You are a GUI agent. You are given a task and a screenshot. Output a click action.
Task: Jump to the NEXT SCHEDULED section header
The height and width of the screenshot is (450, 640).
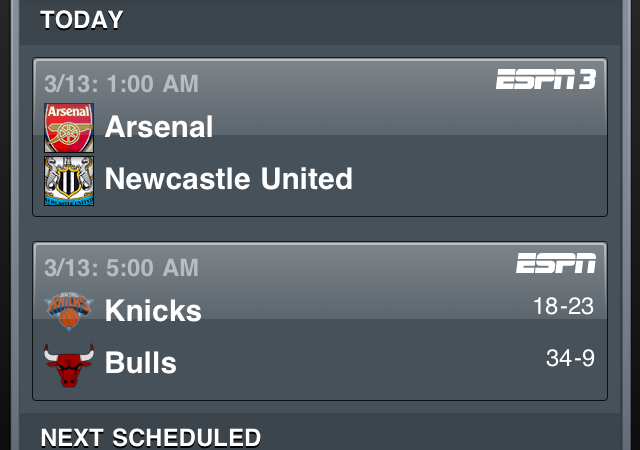150,437
